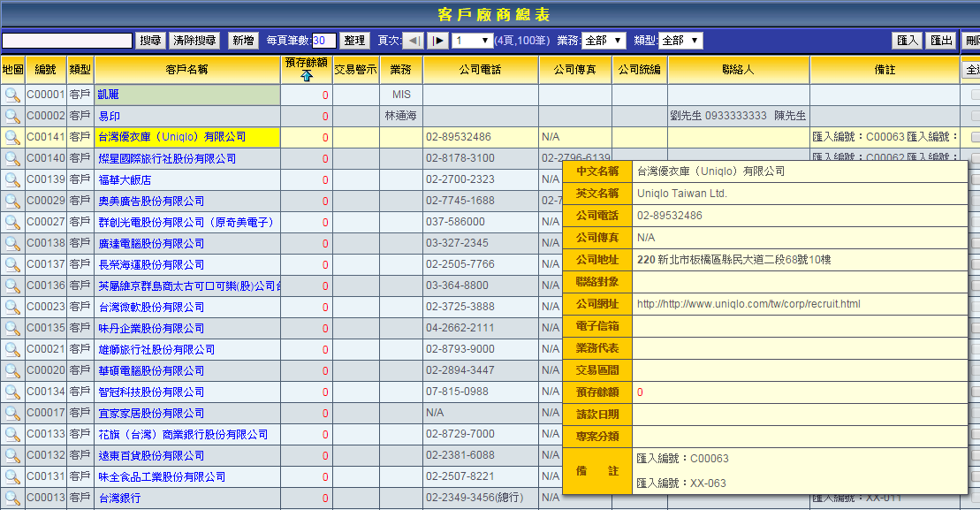The image size is (980, 510).
Task: Expand the 業務 filter dropdown
Action: coord(604,41)
